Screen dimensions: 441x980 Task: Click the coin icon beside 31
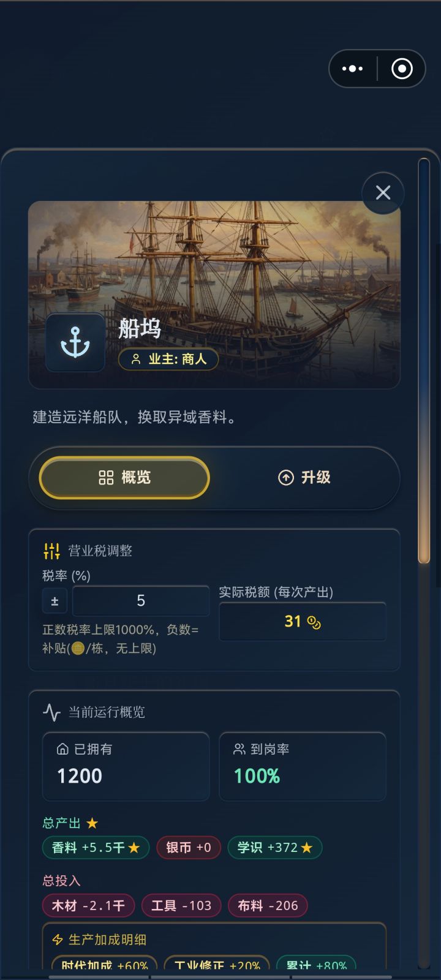coord(314,623)
